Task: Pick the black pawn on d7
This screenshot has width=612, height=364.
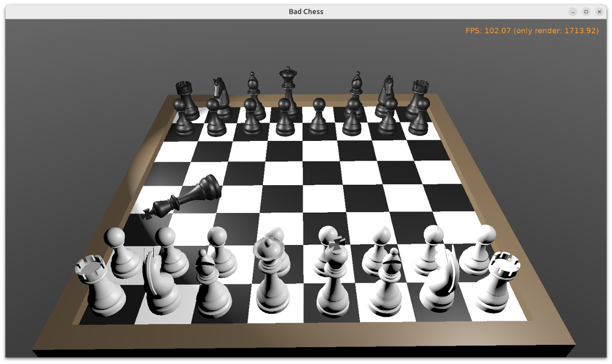Action: point(285,117)
